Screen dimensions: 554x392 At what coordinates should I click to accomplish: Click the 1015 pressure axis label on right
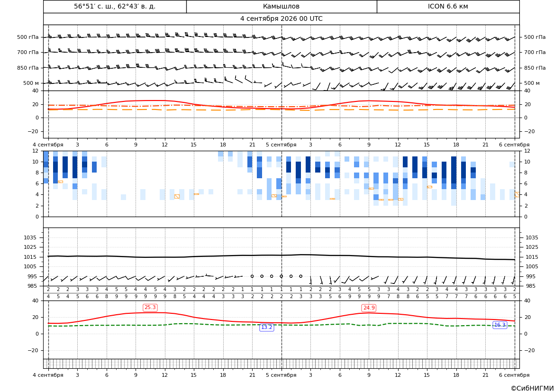click(532, 257)
